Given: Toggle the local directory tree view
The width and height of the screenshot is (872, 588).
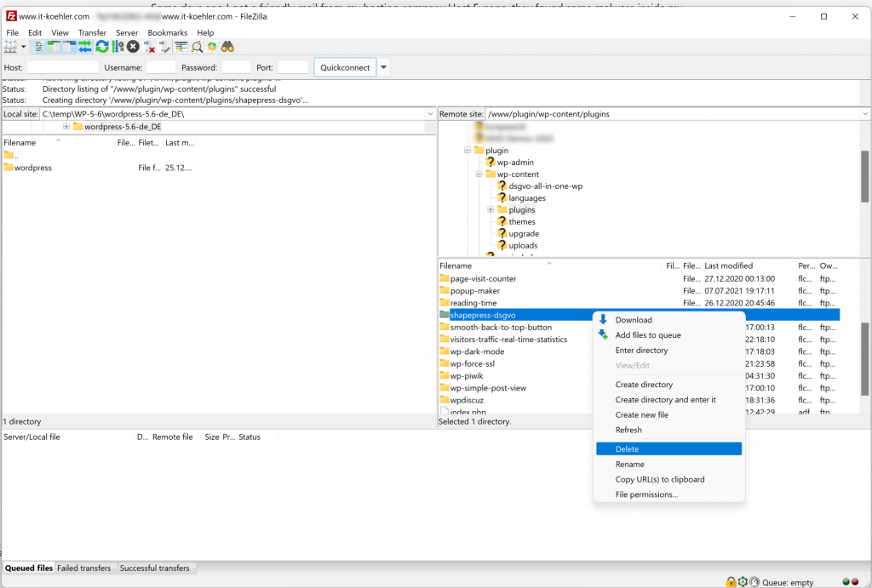Looking at the screenshot, I should (54, 48).
